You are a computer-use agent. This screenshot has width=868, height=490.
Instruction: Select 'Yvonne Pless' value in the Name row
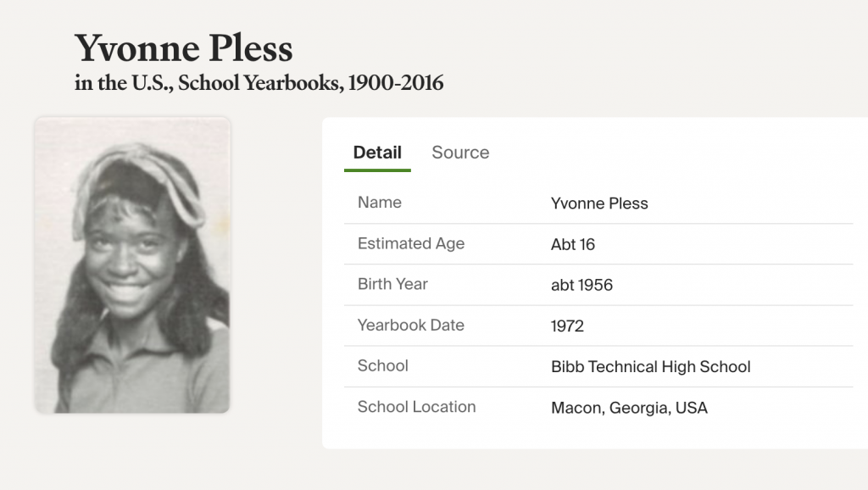[599, 203]
